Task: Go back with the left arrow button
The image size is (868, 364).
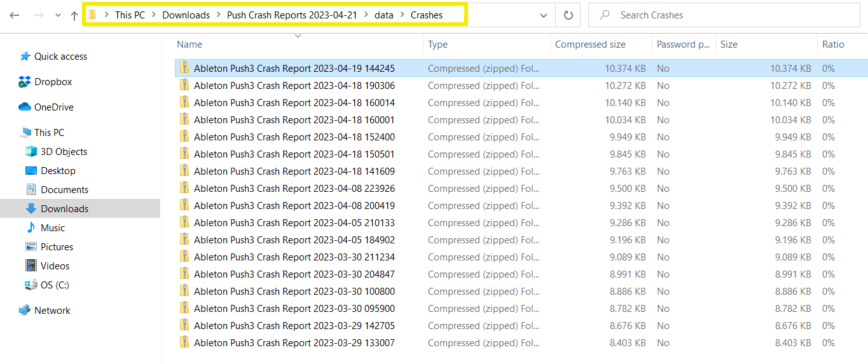Action: [x=15, y=15]
